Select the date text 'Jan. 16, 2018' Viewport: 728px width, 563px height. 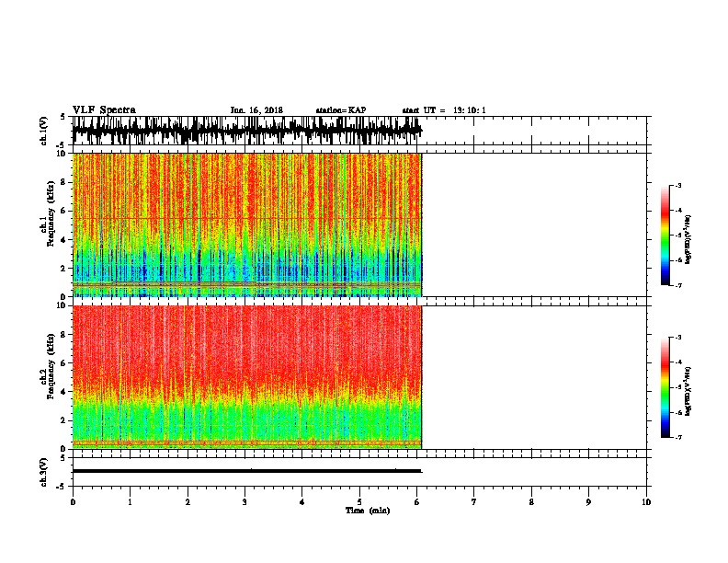[256, 110]
